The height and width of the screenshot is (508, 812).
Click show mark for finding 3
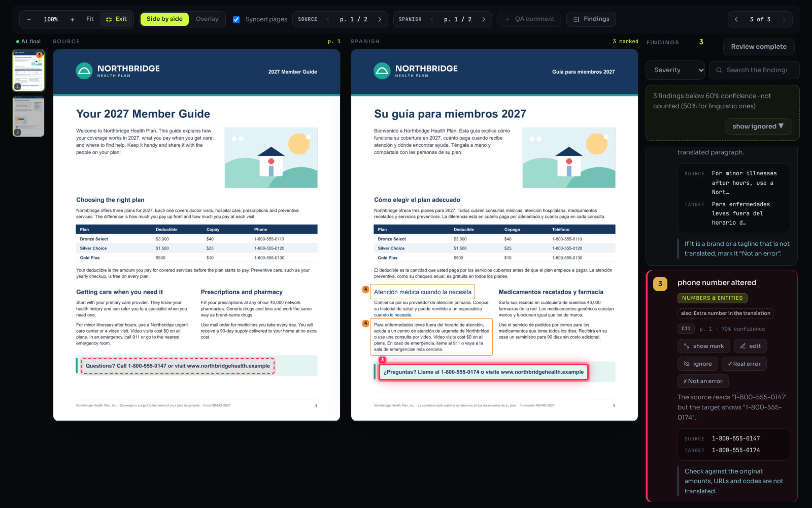coord(703,346)
